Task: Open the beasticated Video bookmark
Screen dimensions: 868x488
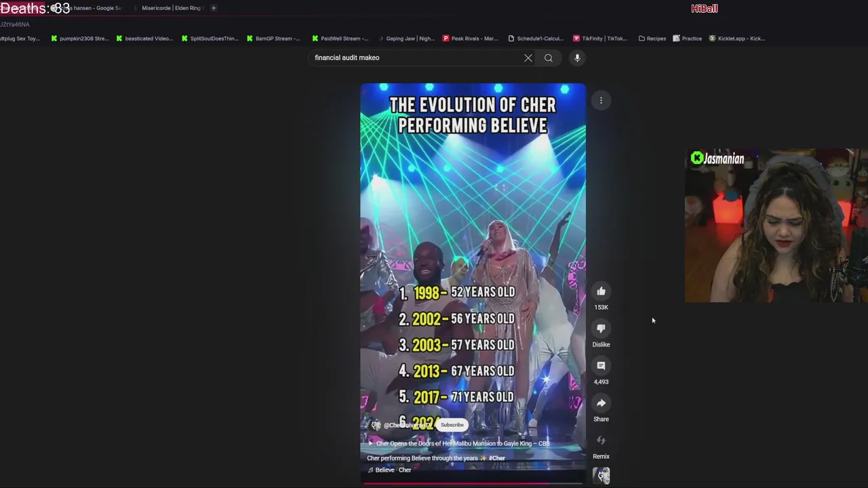Action: 144,39
